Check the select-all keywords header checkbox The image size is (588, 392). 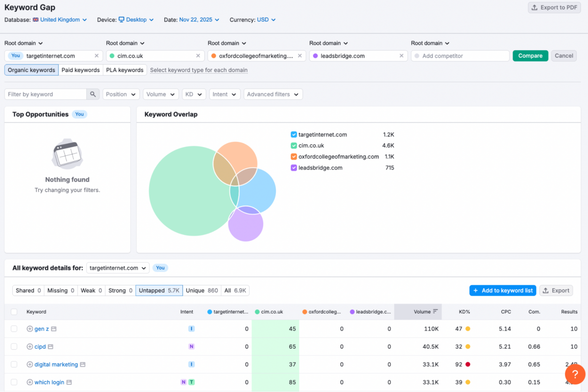coord(14,312)
